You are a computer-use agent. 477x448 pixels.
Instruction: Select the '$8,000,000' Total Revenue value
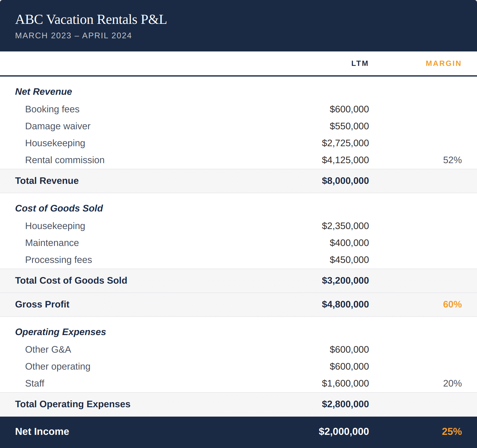(345, 181)
